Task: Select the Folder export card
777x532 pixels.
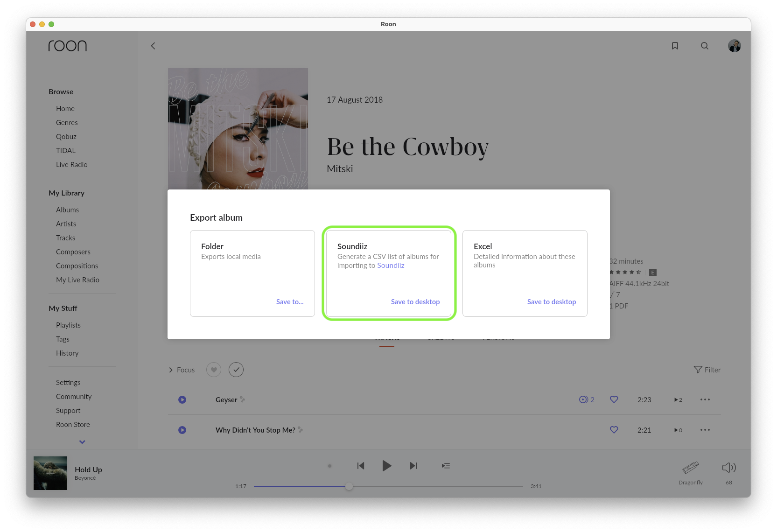Action: click(252, 273)
